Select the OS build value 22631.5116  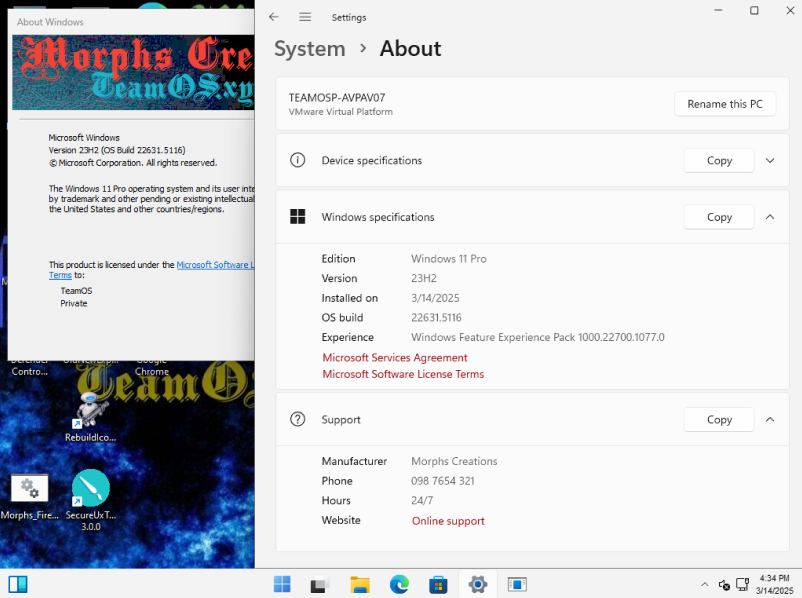[x=436, y=318]
